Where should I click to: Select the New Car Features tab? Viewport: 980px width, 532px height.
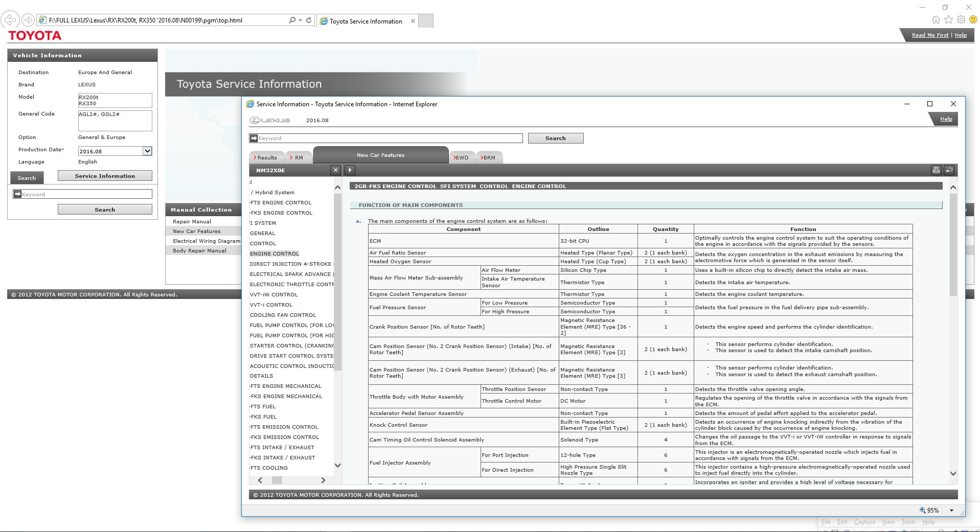coord(380,155)
